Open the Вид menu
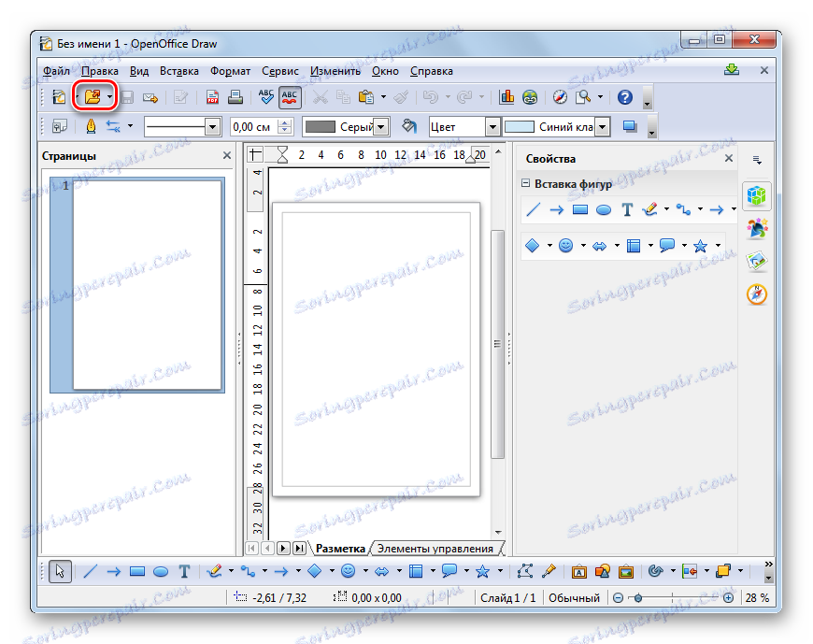 coord(139,71)
